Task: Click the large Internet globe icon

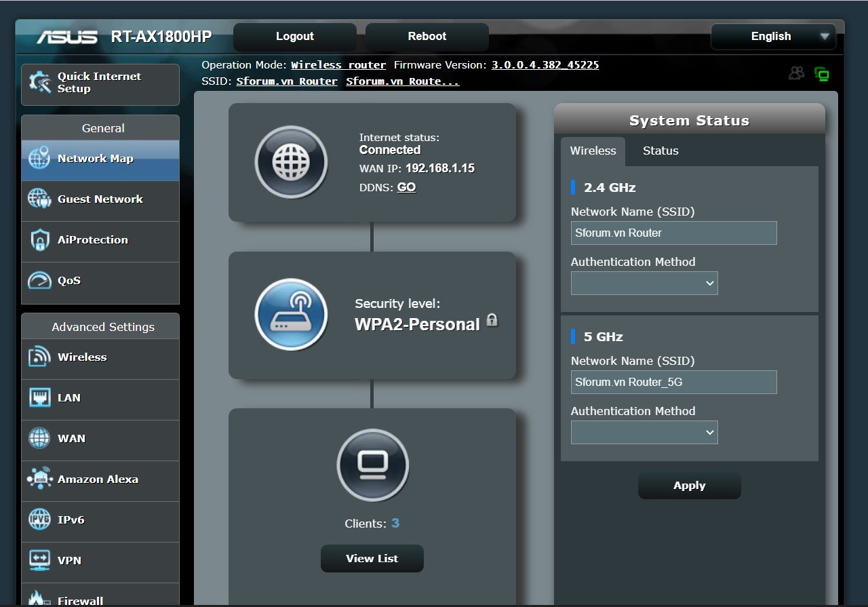Action: 291,162
